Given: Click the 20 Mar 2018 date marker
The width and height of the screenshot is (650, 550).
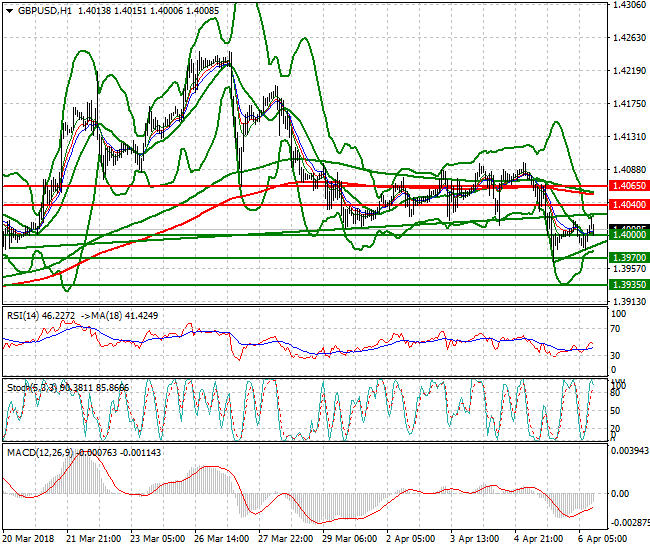Looking at the screenshot, I should coord(29,538).
